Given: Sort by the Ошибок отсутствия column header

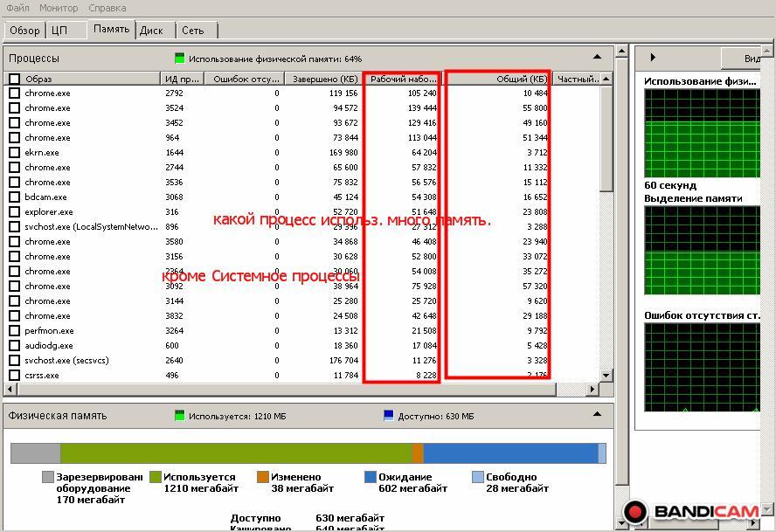Looking at the screenshot, I should tap(244, 79).
